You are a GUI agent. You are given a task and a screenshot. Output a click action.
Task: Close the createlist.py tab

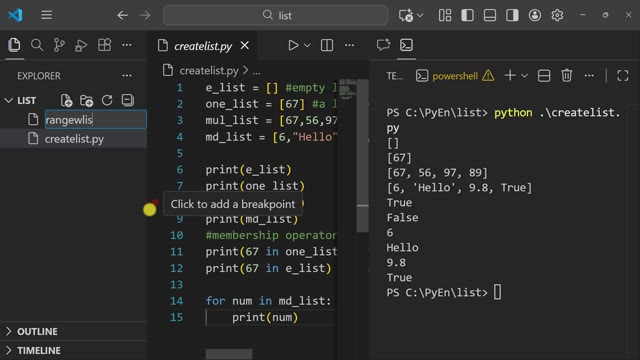click(x=244, y=45)
